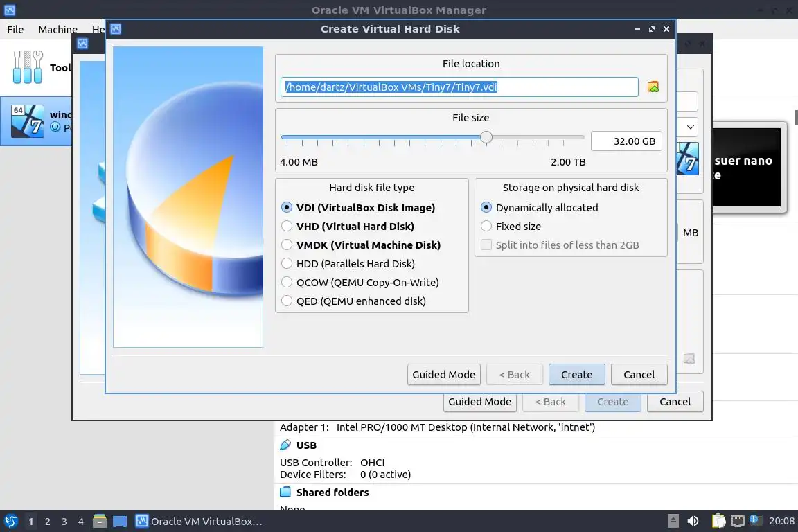Select VHD (Virtual Hard Disk) file type
The image size is (798, 532).
pos(348,226)
